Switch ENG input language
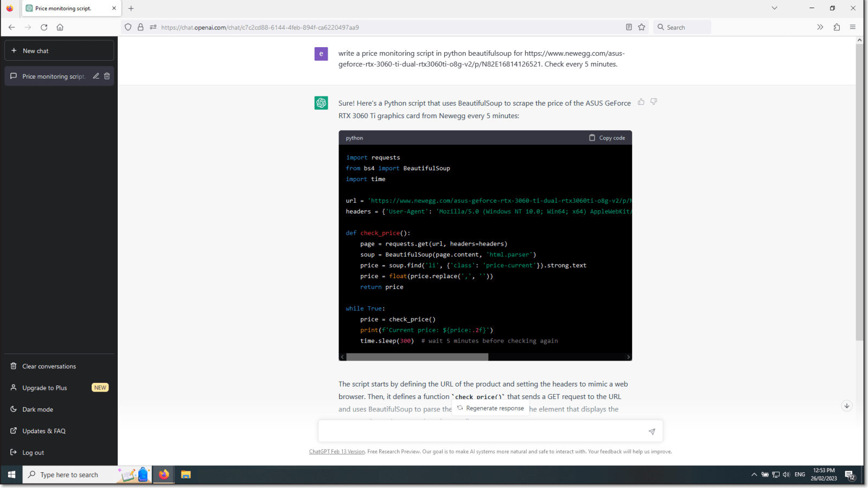868x488 pixels. [x=800, y=475]
